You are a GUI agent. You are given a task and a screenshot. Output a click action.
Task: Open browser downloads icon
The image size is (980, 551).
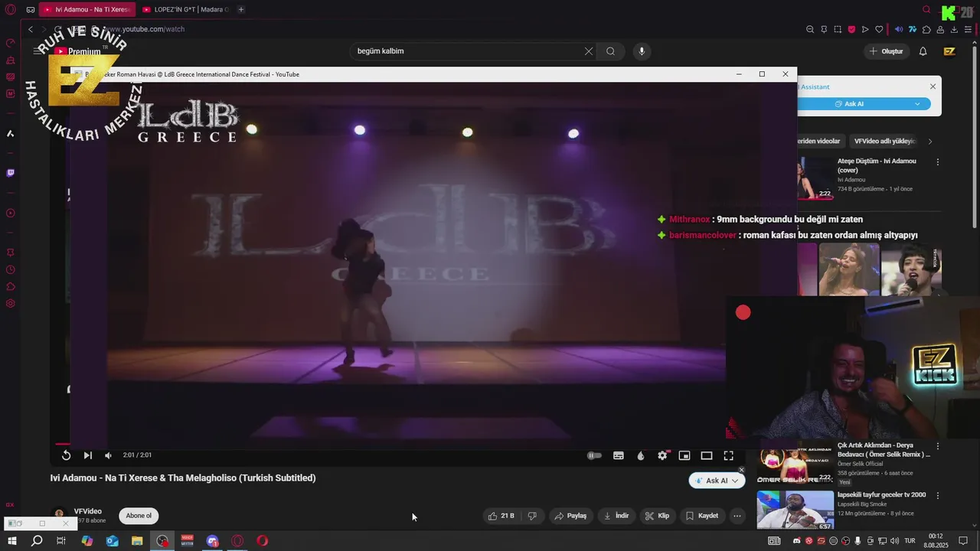(954, 29)
